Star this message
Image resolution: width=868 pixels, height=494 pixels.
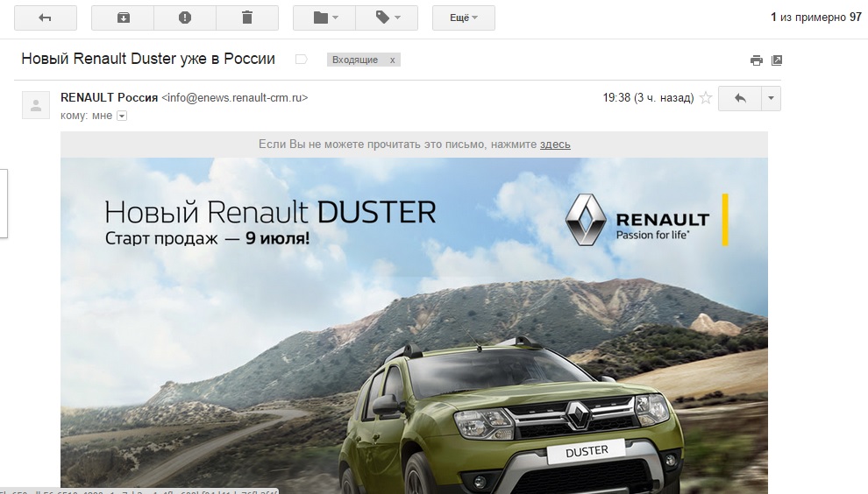coord(706,98)
